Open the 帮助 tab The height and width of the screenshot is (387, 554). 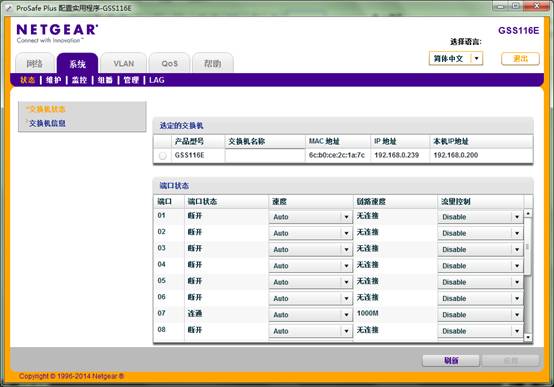[x=213, y=63]
